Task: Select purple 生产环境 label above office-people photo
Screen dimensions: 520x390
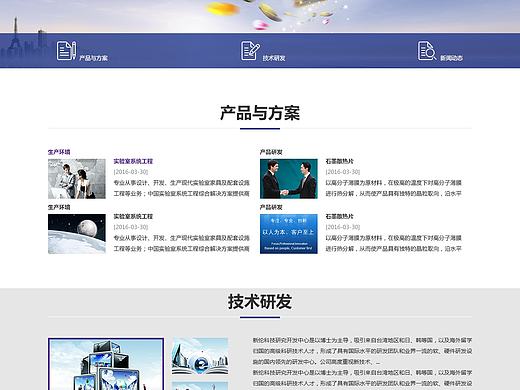Action: [x=59, y=152]
